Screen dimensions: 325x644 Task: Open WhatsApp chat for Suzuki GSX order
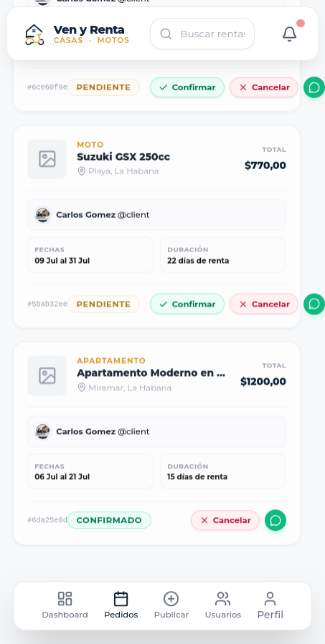click(x=314, y=304)
